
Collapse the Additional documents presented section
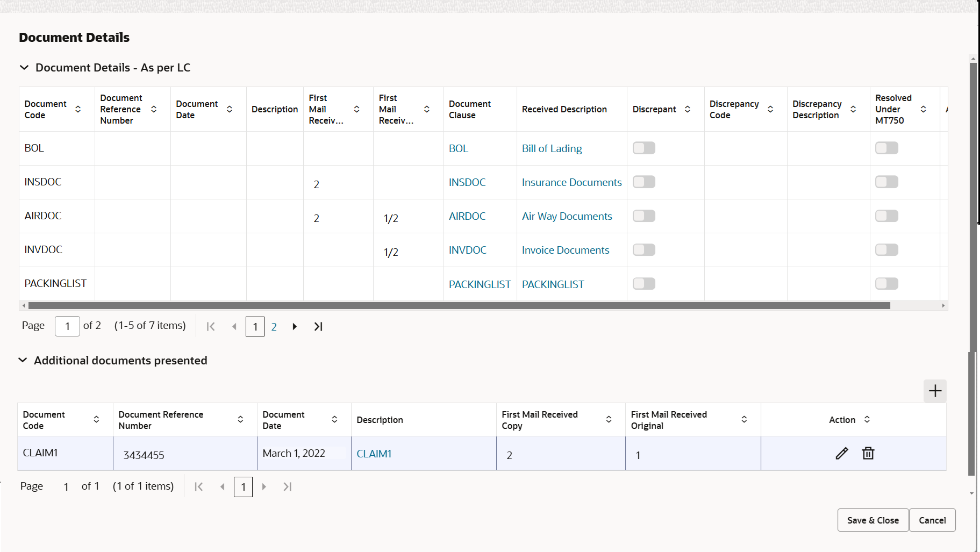point(22,360)
